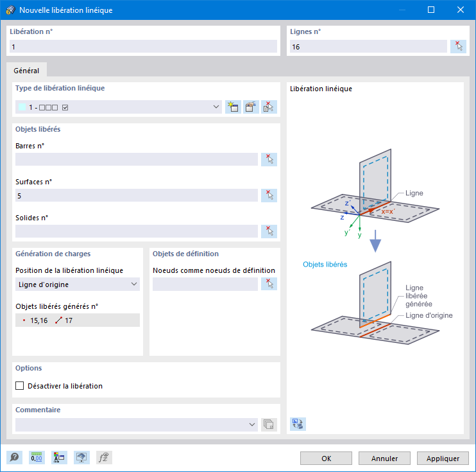This screenshot has height=472, width=476.
Task: Open formula fx icon in bottom bar
Action: pos(104,457)
